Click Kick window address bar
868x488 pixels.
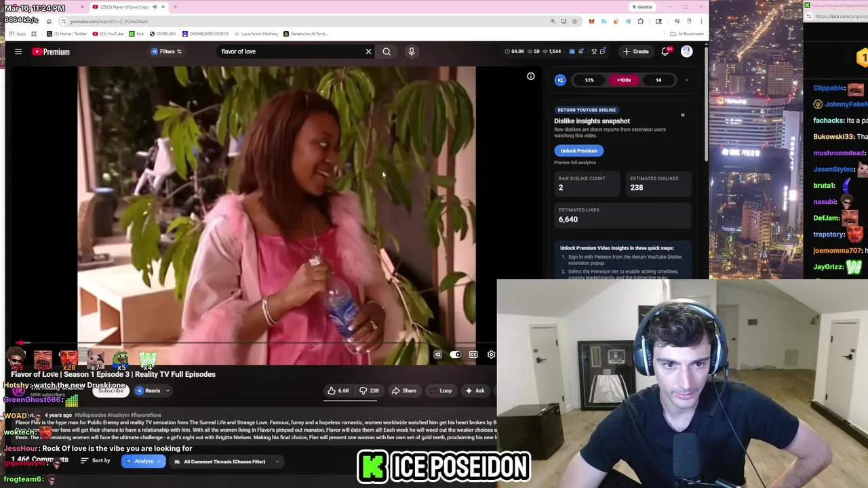click(841, 16)
